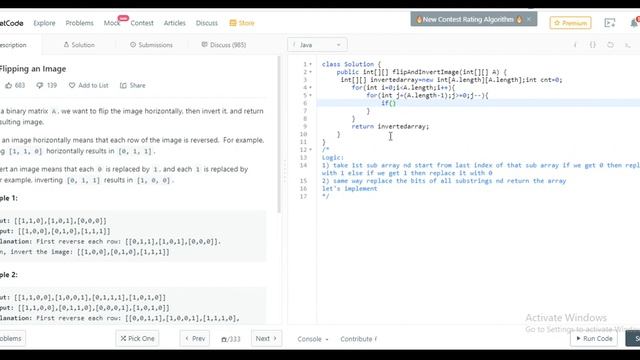Open the Language dropdown showing Java
Image resolution: width=640 pixels, height=360 pixels.
(x=317, y=45)
